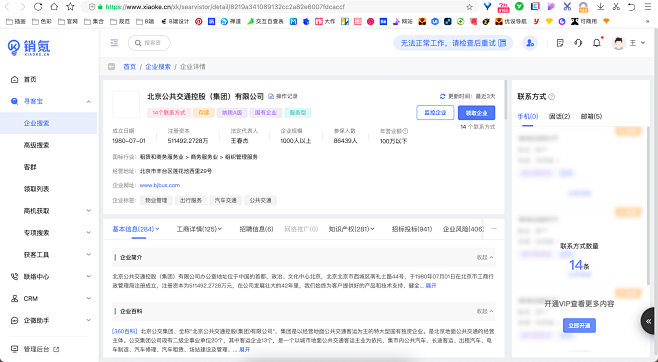Open 高级搜索 in the sidebar

[37, 145]
